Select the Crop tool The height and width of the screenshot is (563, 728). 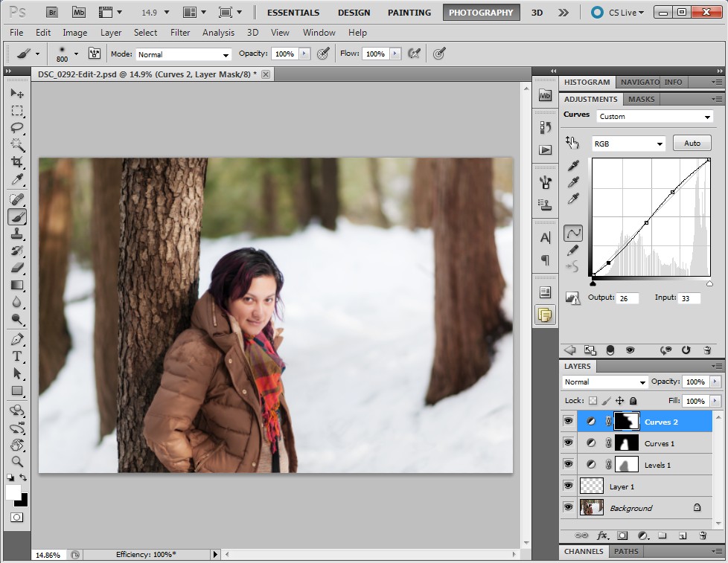click(17, 162)
